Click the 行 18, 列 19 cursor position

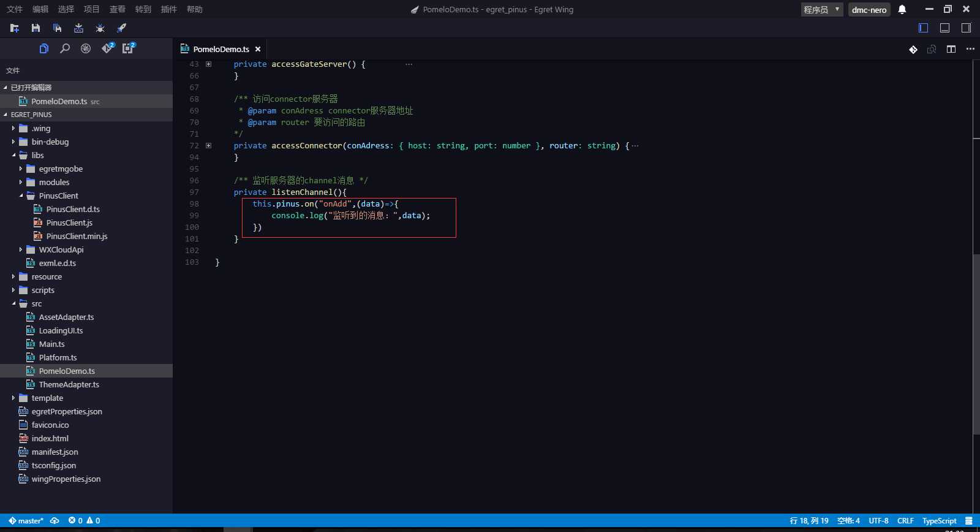click(809, 520)
